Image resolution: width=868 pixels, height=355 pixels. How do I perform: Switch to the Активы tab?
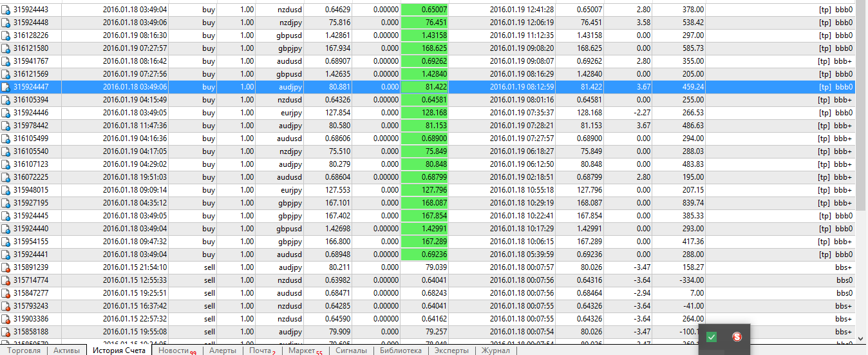pyautogui.click(x=67, y=350)
